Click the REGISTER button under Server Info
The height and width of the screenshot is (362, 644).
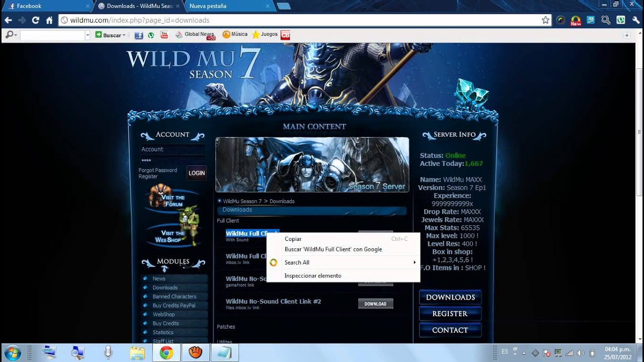(450, 314)
